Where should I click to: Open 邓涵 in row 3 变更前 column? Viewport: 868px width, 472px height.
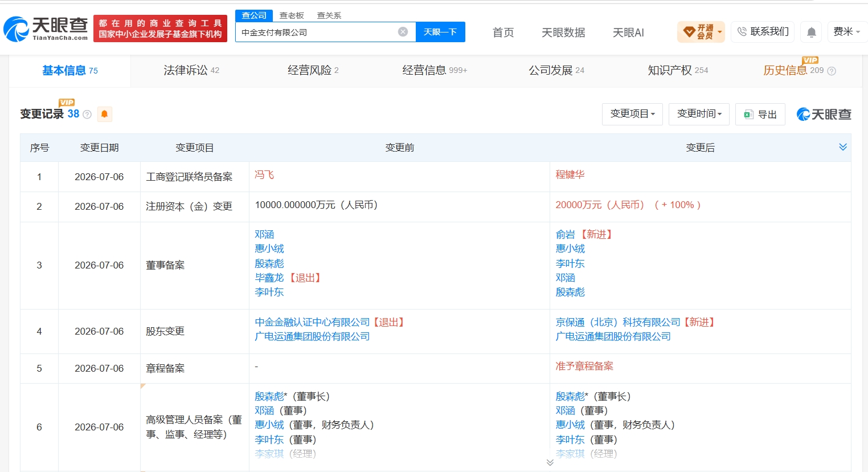tap(264, 234)
